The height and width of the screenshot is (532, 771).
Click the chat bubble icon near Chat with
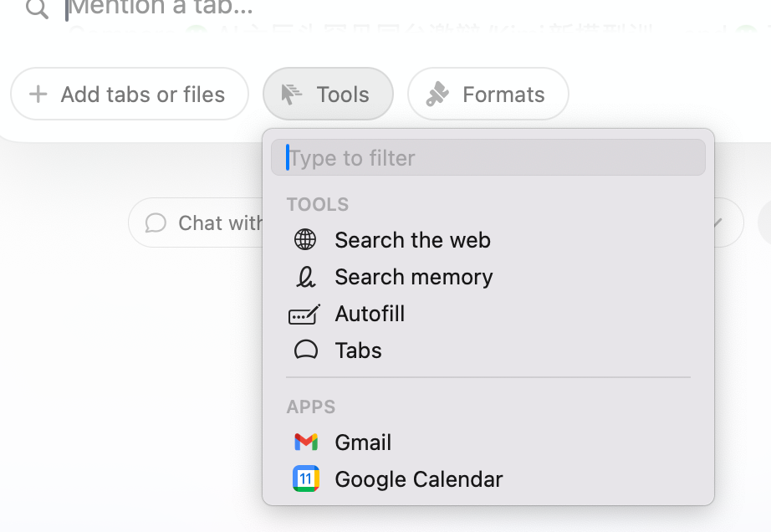156,223
